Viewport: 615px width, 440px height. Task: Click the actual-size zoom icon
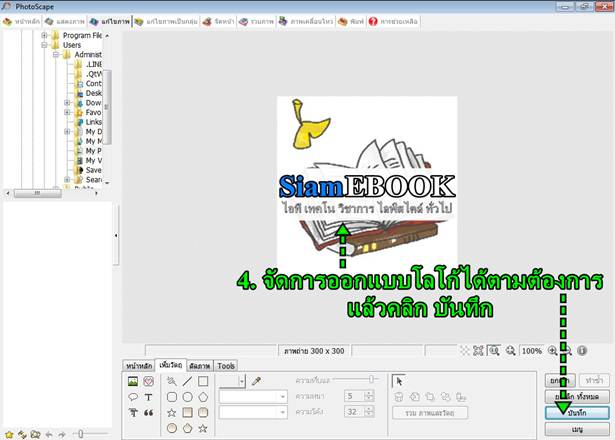point(494,351)
